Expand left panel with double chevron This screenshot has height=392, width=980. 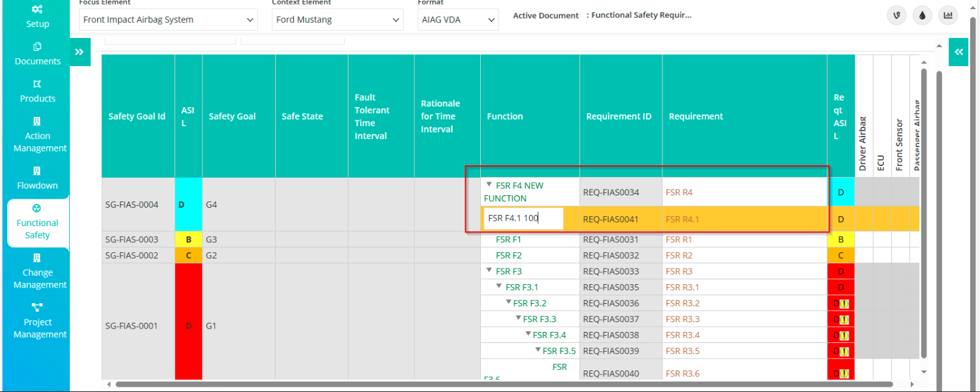[x=80, y=52]
